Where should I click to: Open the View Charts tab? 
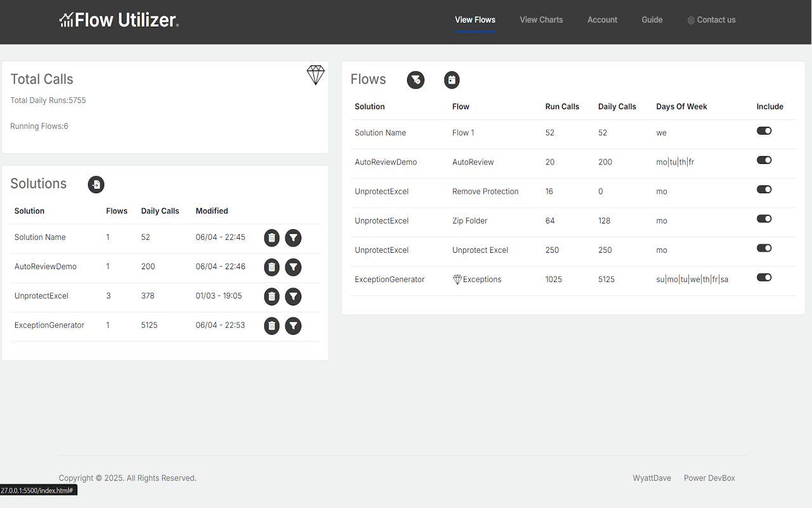pos(541,20)
